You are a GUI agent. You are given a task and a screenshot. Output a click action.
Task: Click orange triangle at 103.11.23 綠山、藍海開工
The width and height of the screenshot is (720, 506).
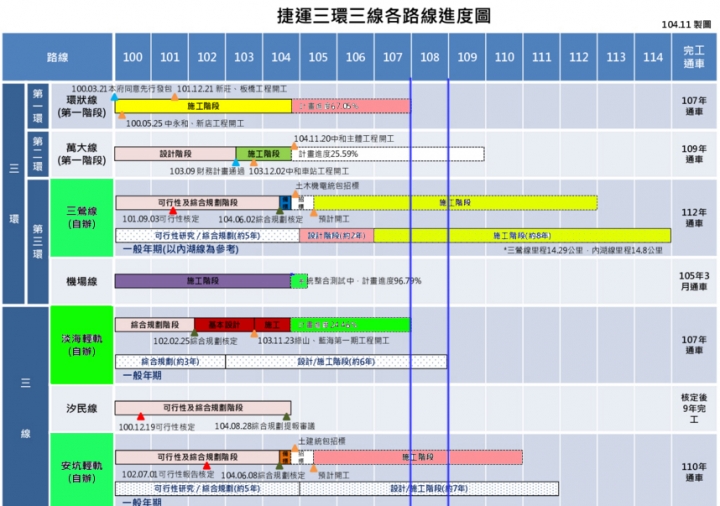pos(254,334)
